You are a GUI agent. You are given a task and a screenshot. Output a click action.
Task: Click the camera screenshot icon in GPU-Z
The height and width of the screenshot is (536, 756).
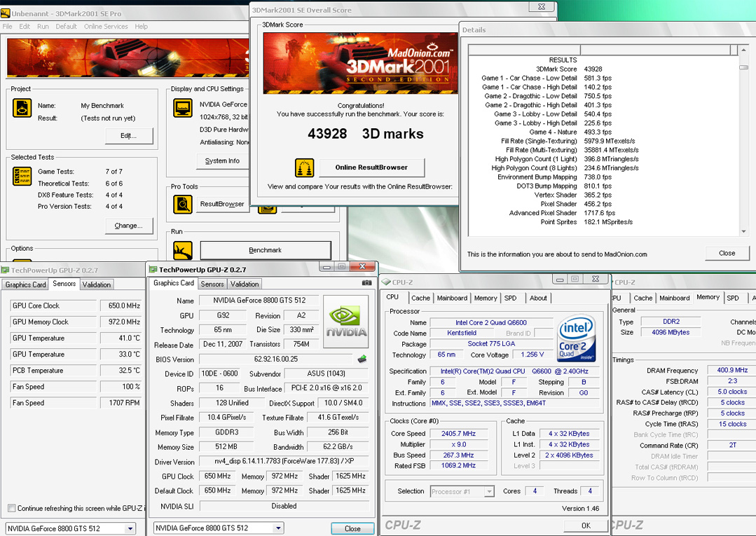(366, 283)
